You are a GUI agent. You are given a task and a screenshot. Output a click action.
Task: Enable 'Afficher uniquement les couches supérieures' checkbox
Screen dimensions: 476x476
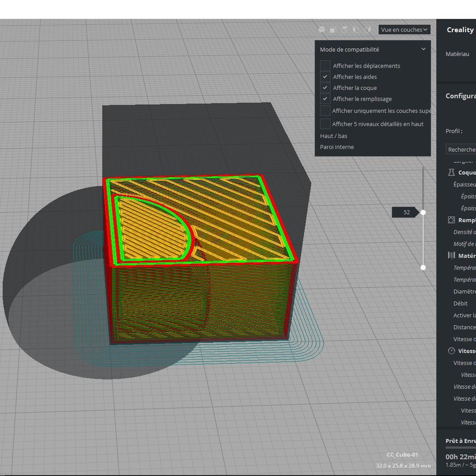tap(325, 111)
